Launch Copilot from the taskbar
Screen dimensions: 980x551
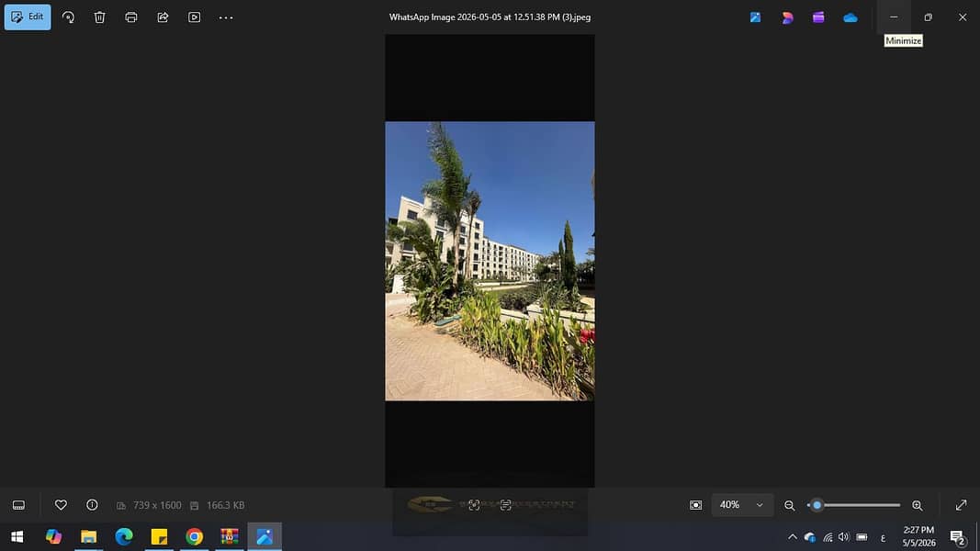(x=53, y=536)
